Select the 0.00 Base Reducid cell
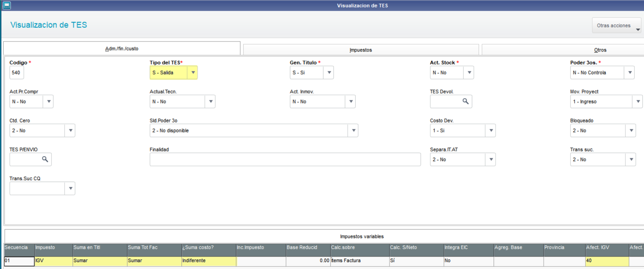This screenshot has width=644, height=269. click(x=308, y=261)
